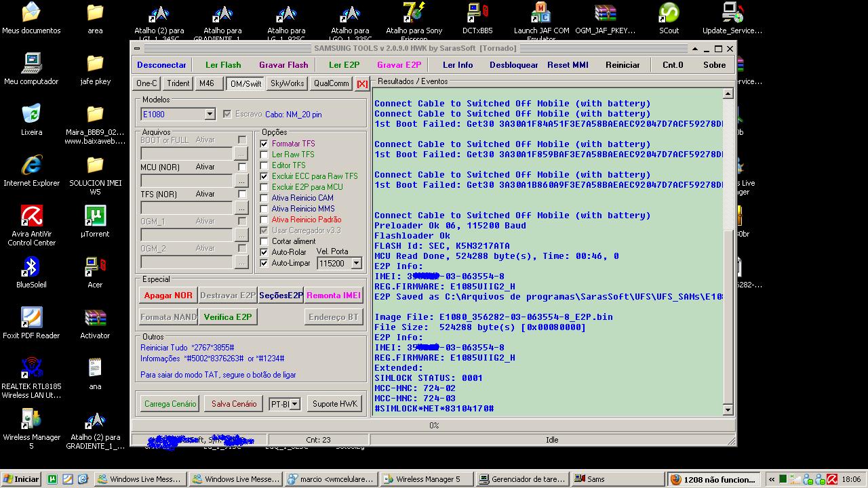
Task: Expand the E1080 model dropdown
Action: pyautogui.click(x=210, y=114)
